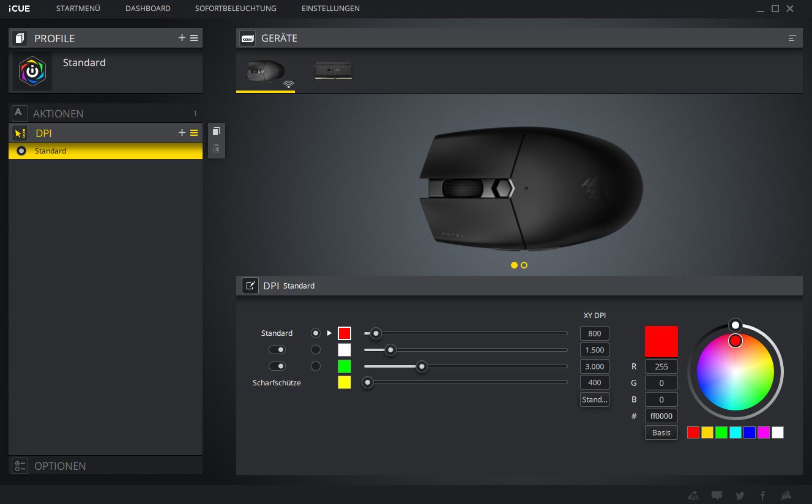The height and width of the screenshot is (504, 812).
Task: Open the Twitter link icon
Action: pos(740,495)
